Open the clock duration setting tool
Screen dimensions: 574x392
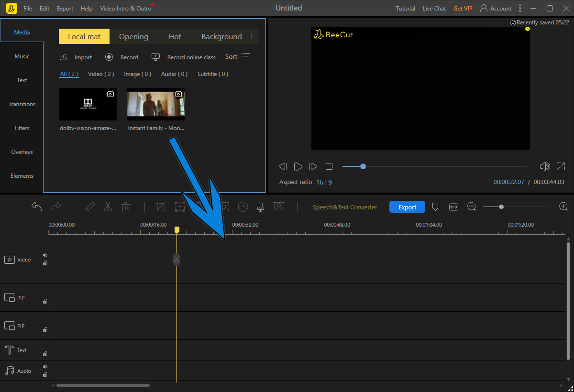[243, 207]
